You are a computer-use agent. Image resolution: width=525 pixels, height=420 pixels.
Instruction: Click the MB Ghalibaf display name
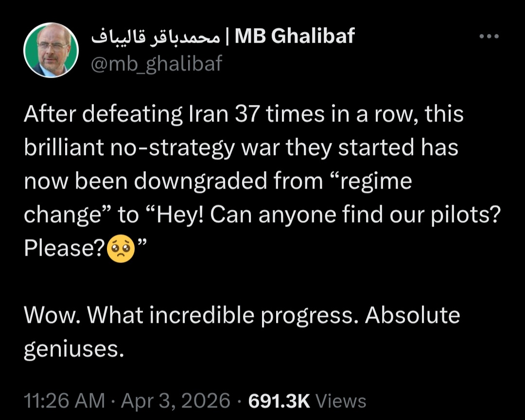click(x=295, y=36)
